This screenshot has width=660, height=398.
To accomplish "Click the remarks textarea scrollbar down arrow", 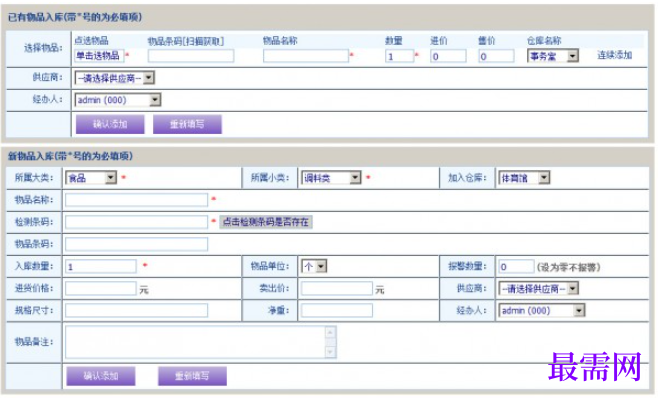I will coord(330,351).
